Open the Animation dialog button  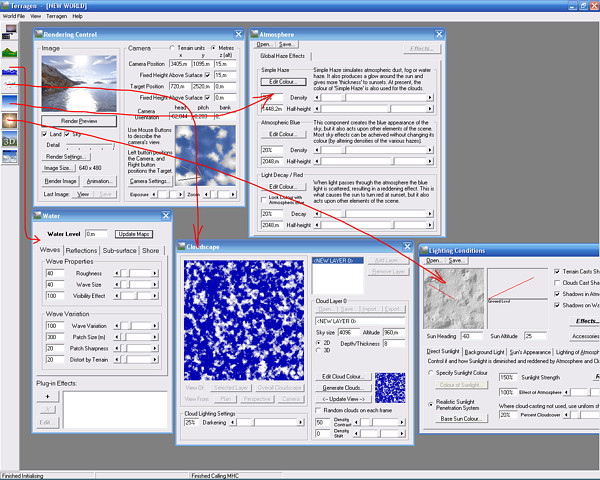click(99, 181)
